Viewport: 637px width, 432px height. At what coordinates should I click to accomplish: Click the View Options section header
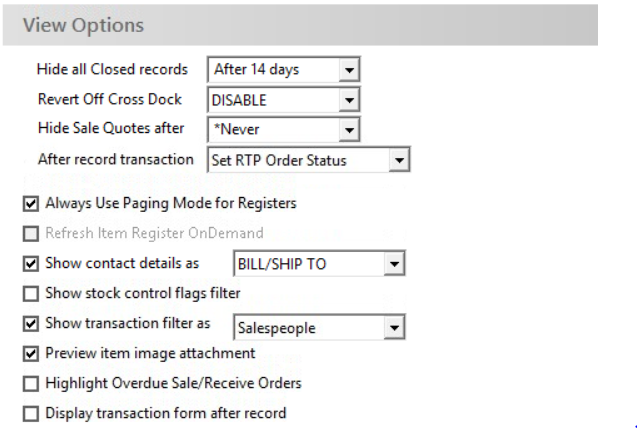pyautogui.click(x=300, y=25)
